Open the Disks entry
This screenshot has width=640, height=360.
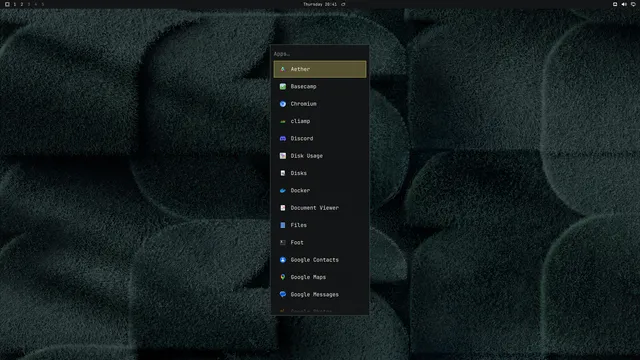pos(320,173)
